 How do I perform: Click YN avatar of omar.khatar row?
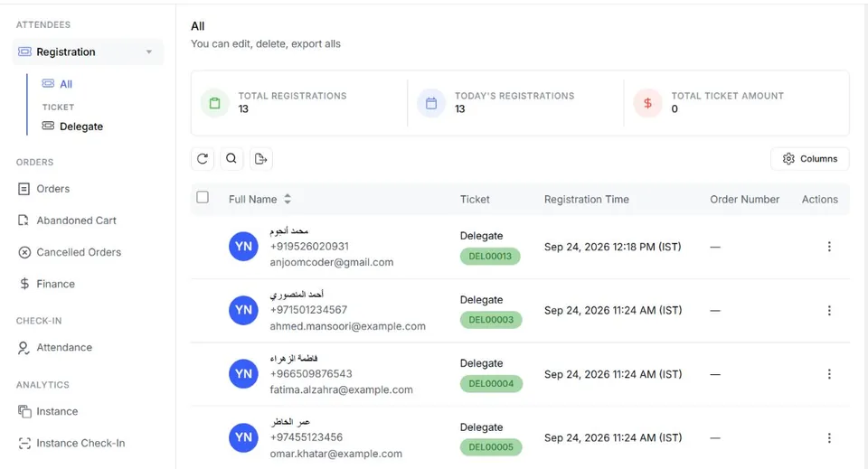pyautogui.click(x=243, y=437)
